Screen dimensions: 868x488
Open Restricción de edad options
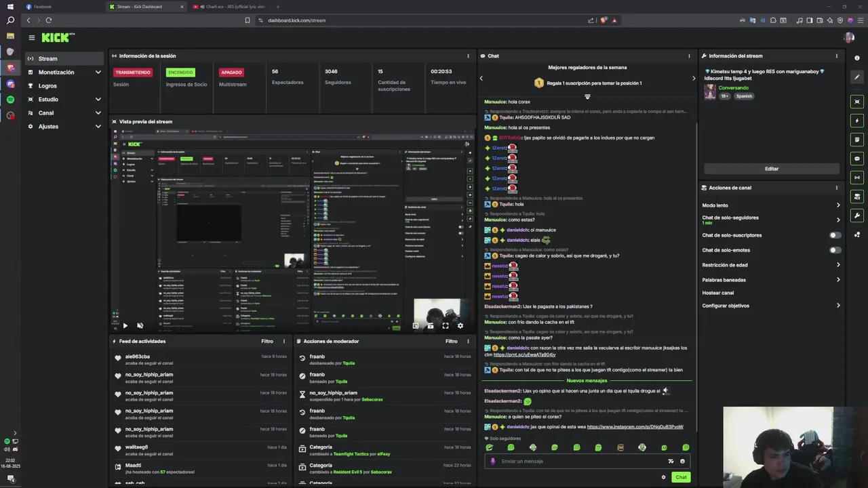coord(771,265)
